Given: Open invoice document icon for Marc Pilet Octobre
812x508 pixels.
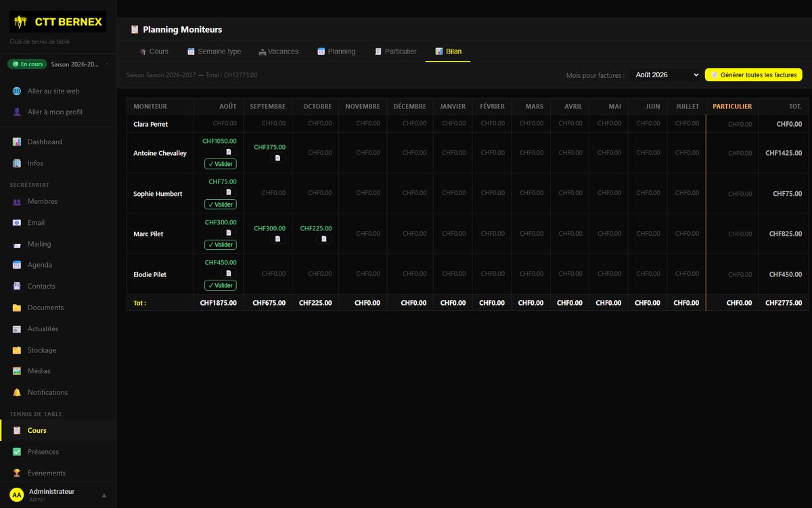Looking at the screenshot, I should click(x=323, y=239).
